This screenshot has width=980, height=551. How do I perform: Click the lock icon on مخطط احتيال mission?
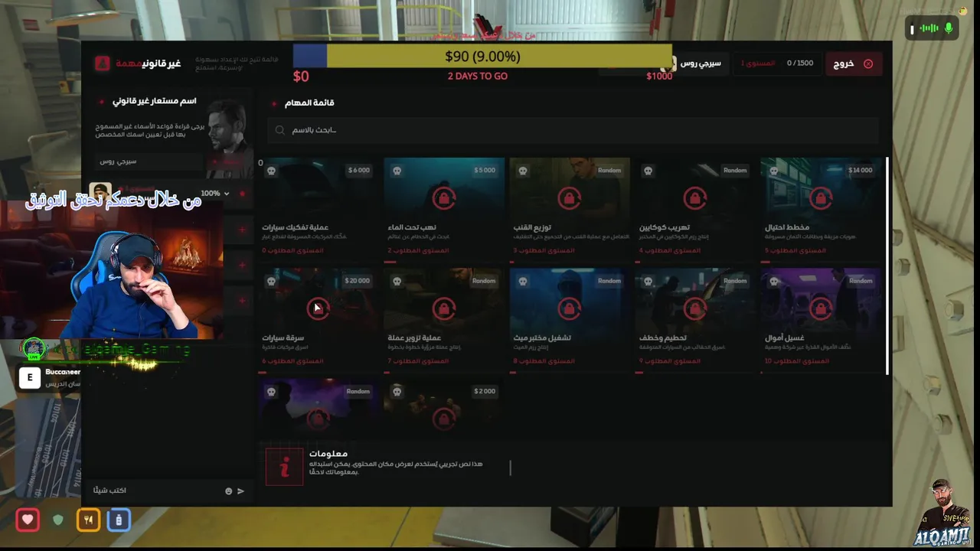point(821,198)
